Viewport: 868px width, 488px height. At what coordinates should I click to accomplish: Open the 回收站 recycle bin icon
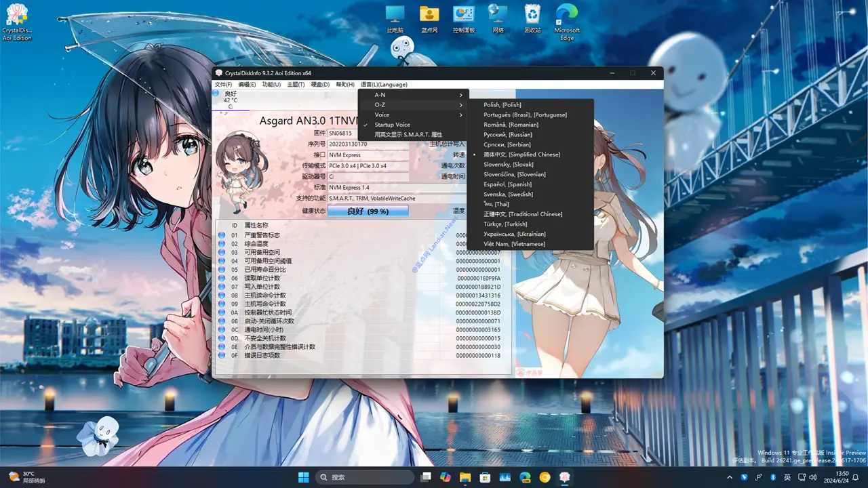533,19
